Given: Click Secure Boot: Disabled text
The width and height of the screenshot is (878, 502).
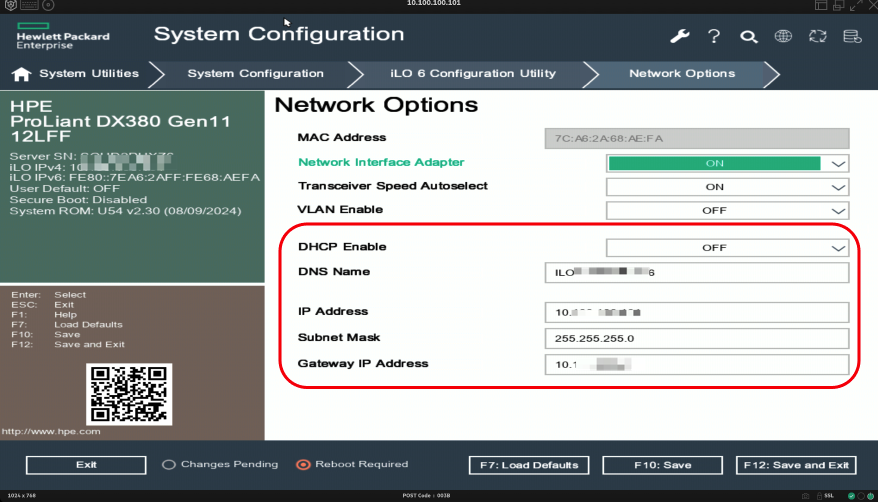Looking at the screenshot, I should click(78, 200).
